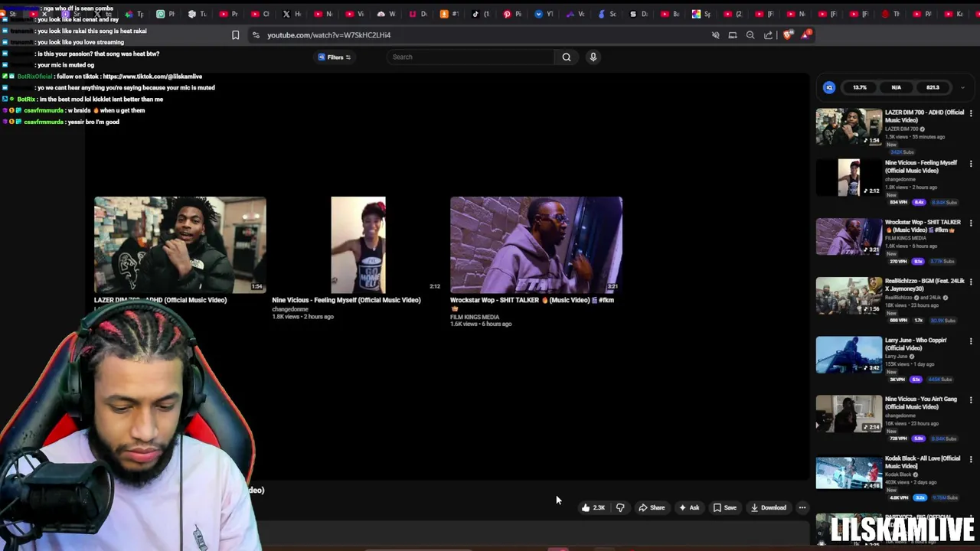Click the 834 VPH badge
Image resolution: width=980 pixels, height=551 pixels.
point(899,202)
